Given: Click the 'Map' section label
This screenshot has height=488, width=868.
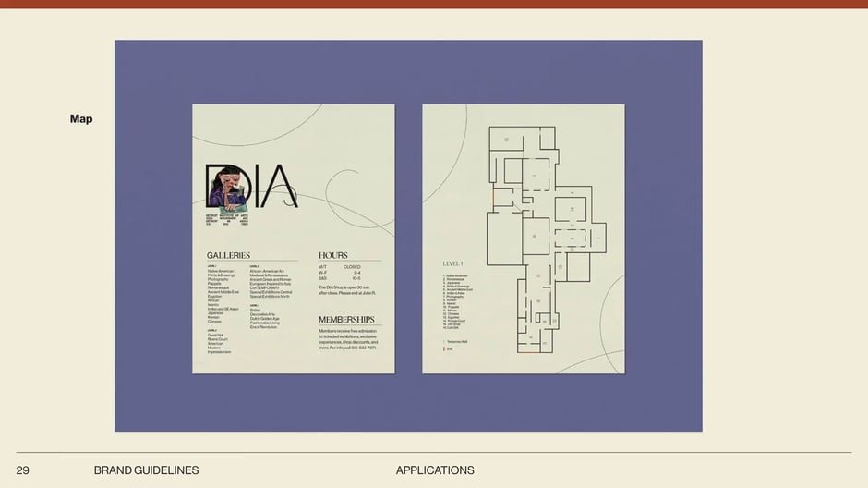Looking at the screenshot, I should point(81,119).
